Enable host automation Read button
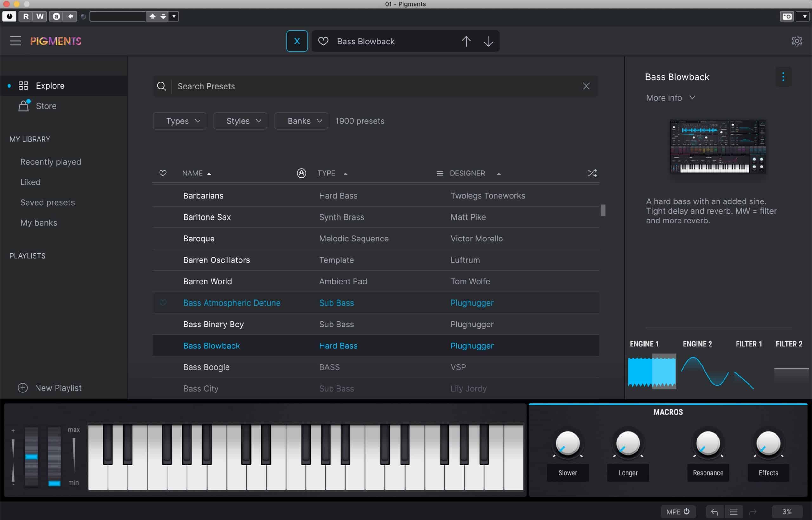The width and height of the screenshot is (812, 520). coord(26,16)
